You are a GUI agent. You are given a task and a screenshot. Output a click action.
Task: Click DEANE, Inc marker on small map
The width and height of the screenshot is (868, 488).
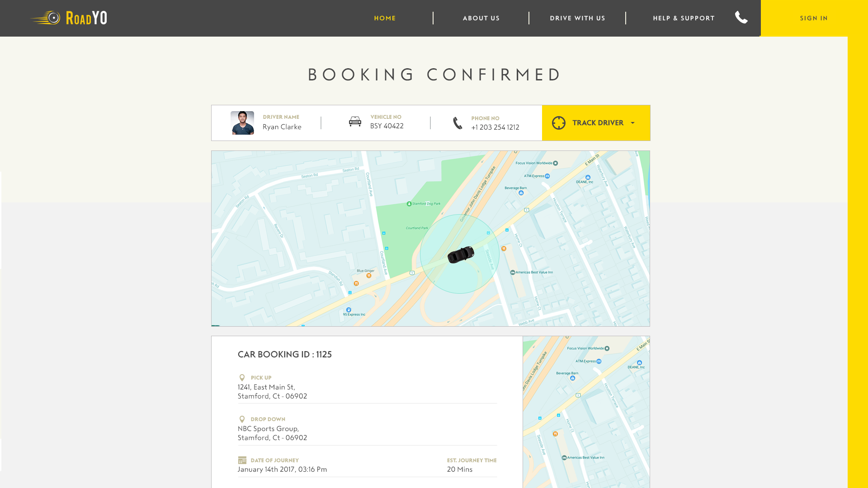click(639, 363)
